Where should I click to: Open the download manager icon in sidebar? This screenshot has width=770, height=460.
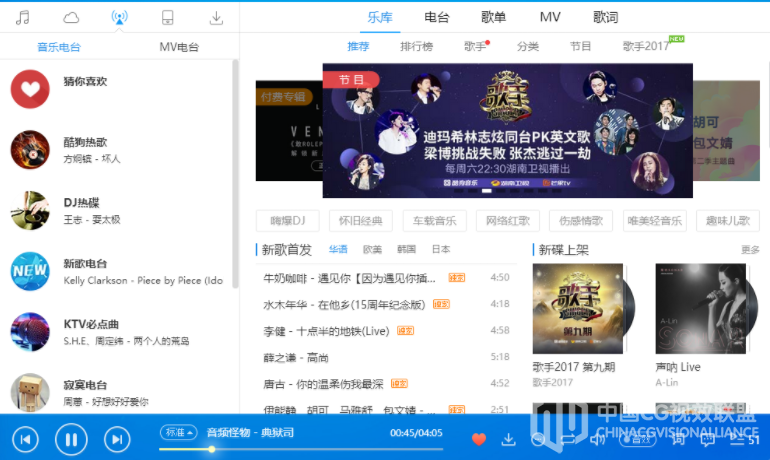[216, 18]
